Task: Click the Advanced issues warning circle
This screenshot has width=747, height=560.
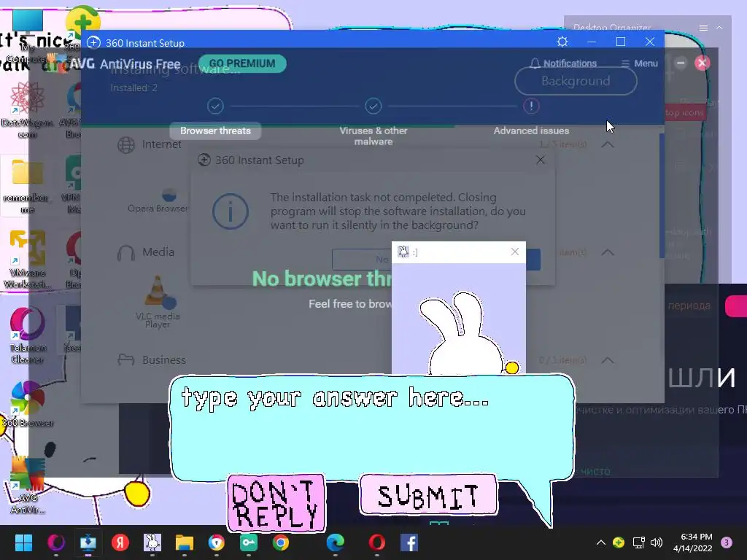Action: click(x=531, y=106)
